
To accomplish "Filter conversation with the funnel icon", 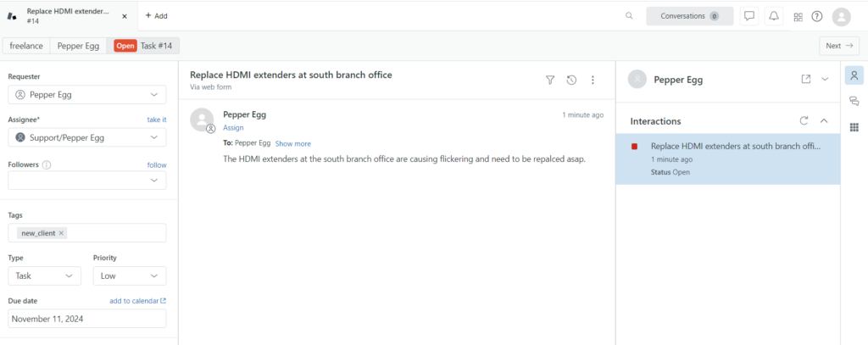I will click(x=550, y=80).
